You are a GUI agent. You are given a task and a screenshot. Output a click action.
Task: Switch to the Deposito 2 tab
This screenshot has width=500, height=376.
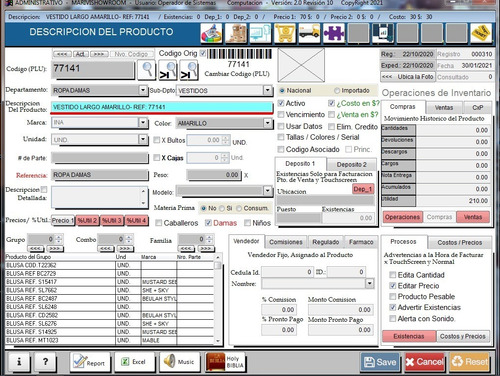tap(352, 164)
